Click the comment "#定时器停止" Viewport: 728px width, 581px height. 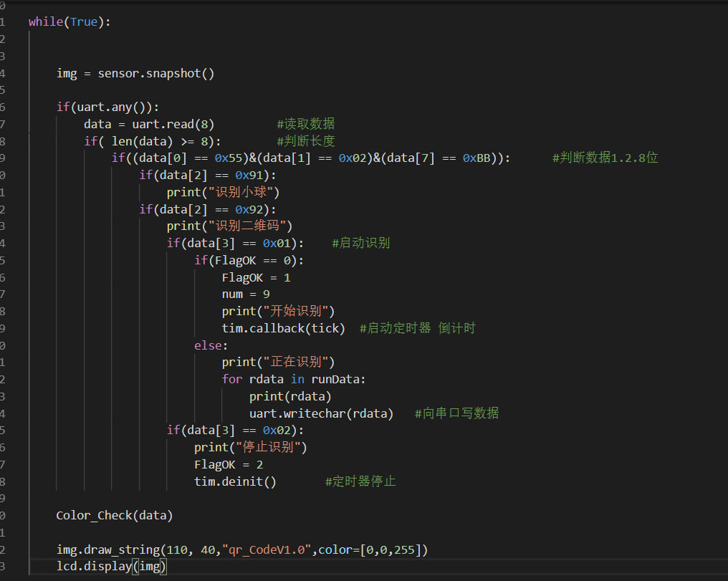(x=360, y=481)
